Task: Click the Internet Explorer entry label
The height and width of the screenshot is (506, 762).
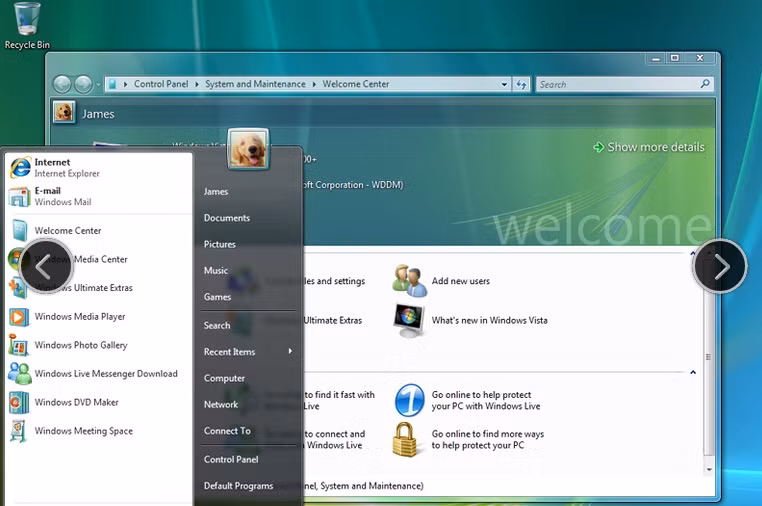Action: tap(67, 168)
